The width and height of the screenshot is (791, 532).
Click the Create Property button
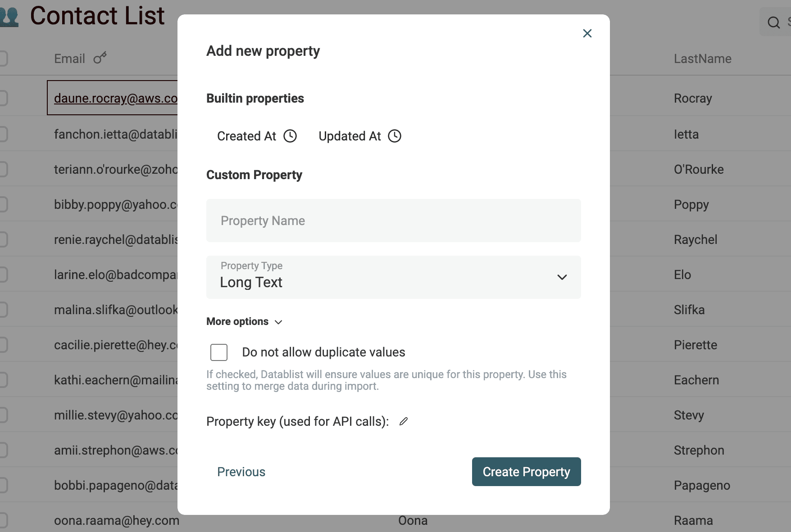pyautogui.click(x=526, y=472)
